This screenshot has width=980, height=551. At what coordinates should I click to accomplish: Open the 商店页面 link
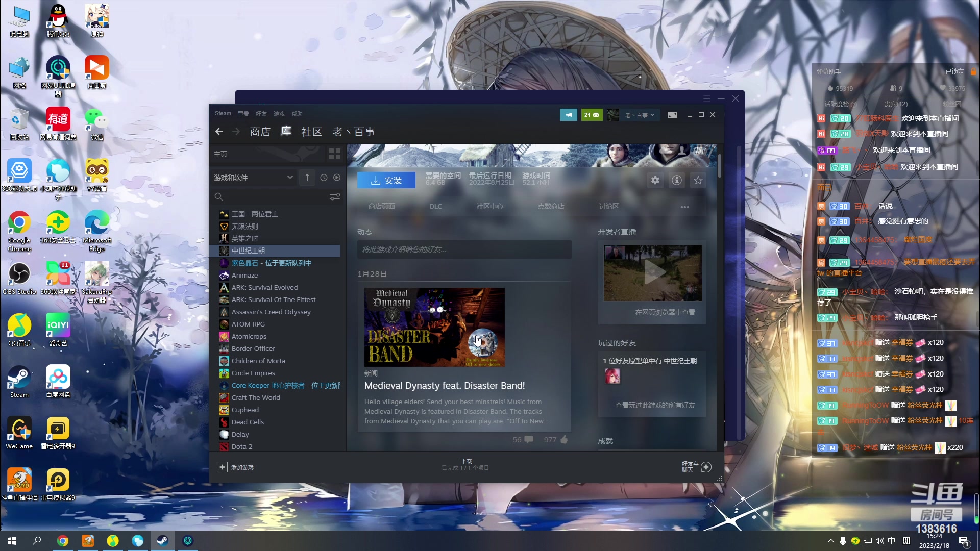click(382, 207)
